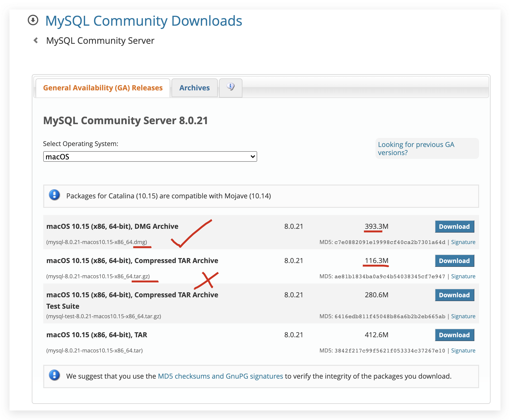Download the Test Suite 280.6M package

point(454,295)
